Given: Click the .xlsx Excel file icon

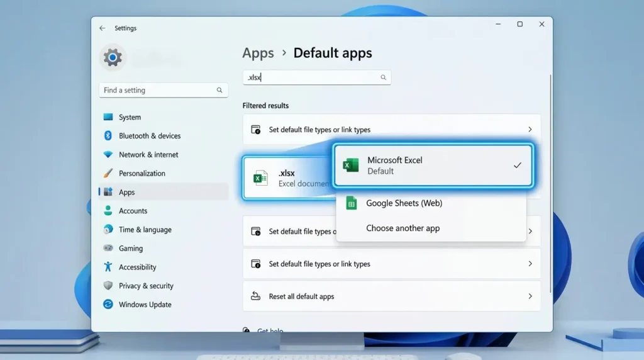Looking at the screenshot, I should (x=260, y=178).
